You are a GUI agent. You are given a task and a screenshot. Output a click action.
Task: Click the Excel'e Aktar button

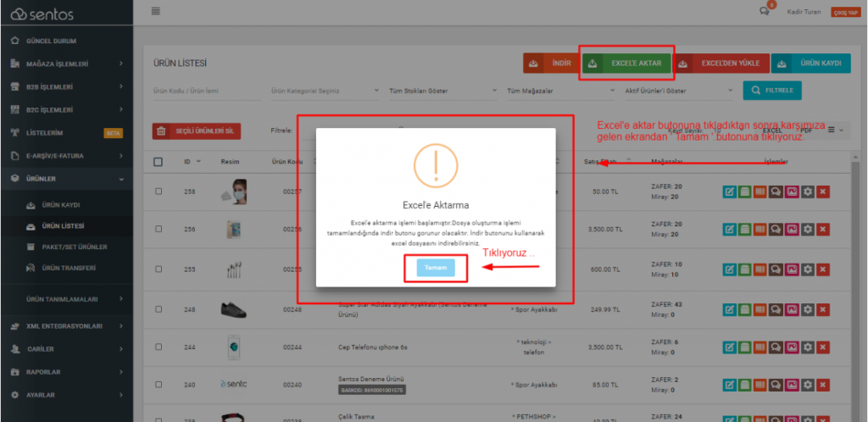pos(628,64)
